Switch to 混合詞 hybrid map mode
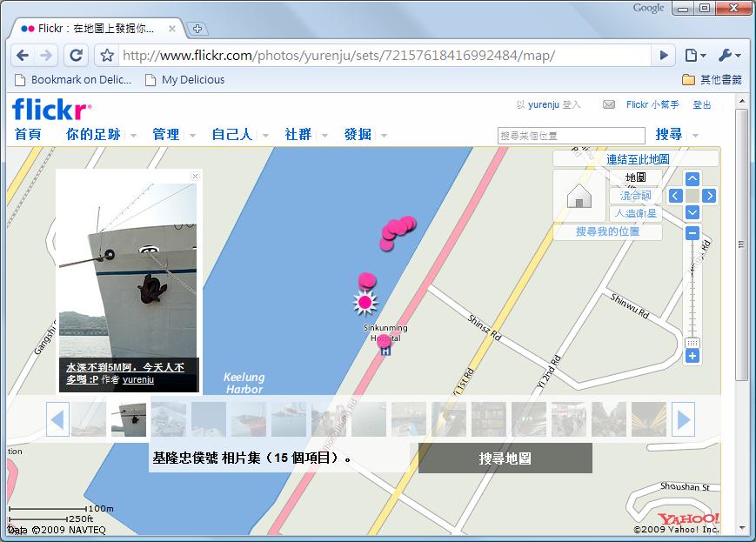Viewport: 756px width, 542px height. pos(635,195)
